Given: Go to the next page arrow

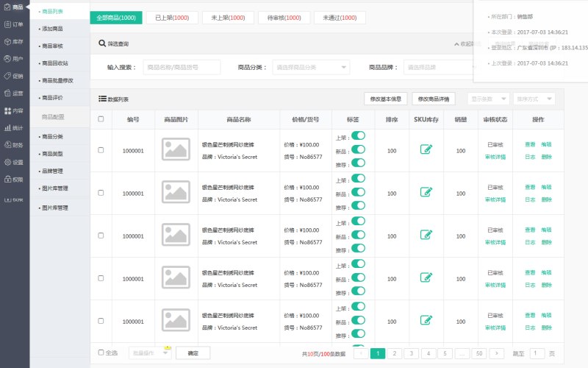Looking at the screenshot, I should click(497, 353).
